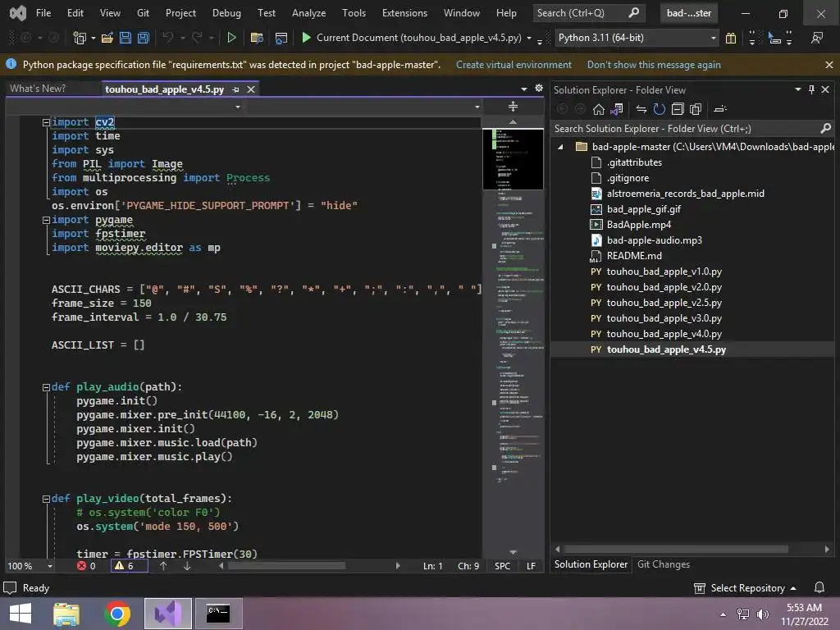Go to previous issue with up arrow
Screen dimensions: 840x630
pos(163,566)
